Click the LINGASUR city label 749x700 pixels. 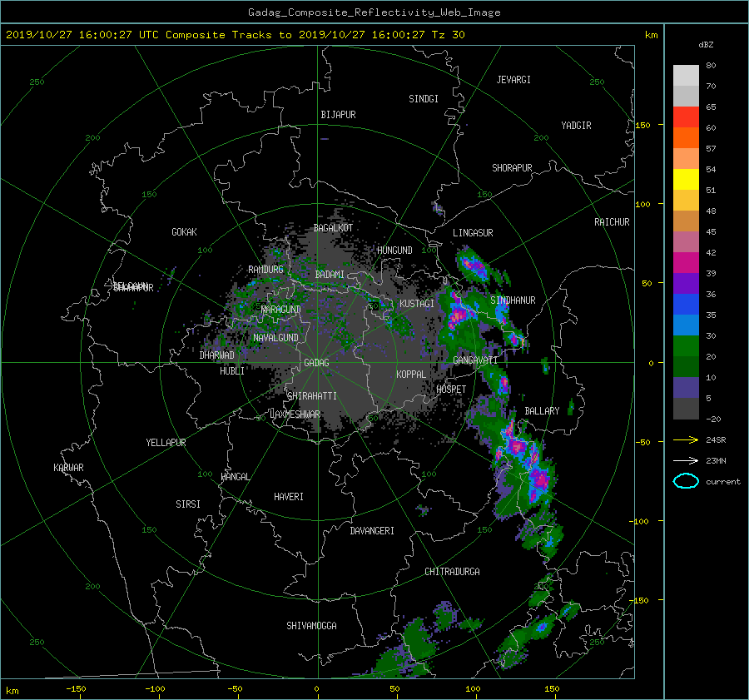coord(473,233)
